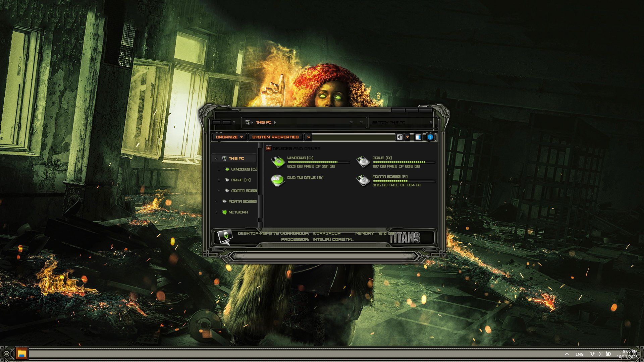Click the System Properties button
Viewport: 644px width, 362px height.
(x=275, y=137)
